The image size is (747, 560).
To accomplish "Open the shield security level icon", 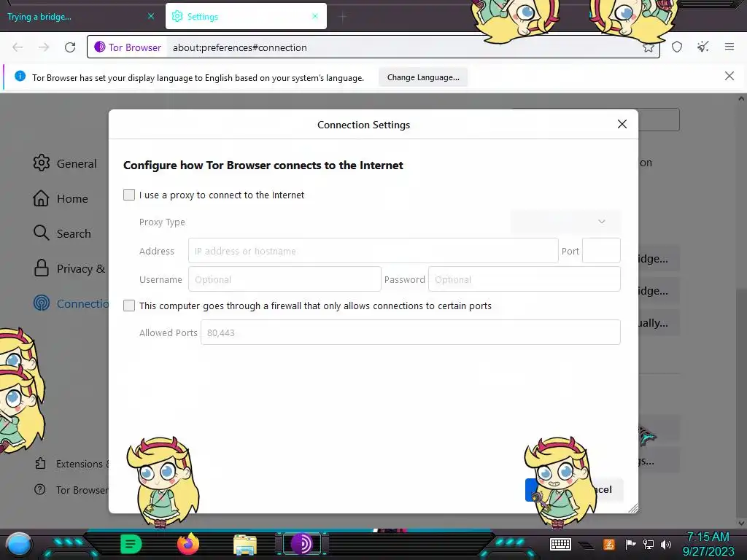I will (x=677, y=47).
